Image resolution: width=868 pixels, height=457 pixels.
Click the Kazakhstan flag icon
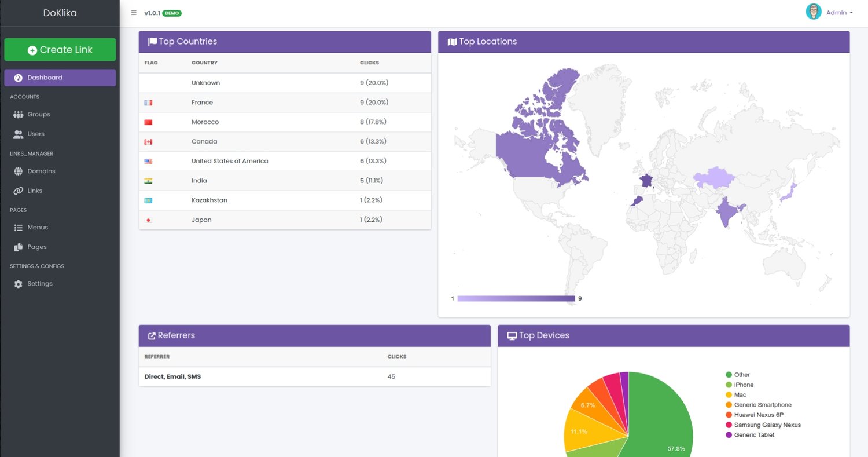tap(148, 200)
